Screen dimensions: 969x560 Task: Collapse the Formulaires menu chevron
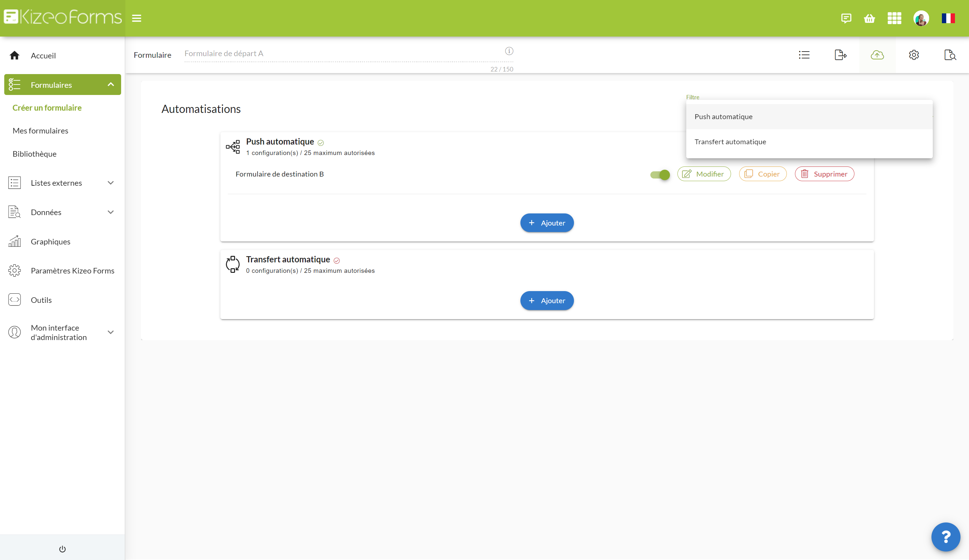coord(111,85)
